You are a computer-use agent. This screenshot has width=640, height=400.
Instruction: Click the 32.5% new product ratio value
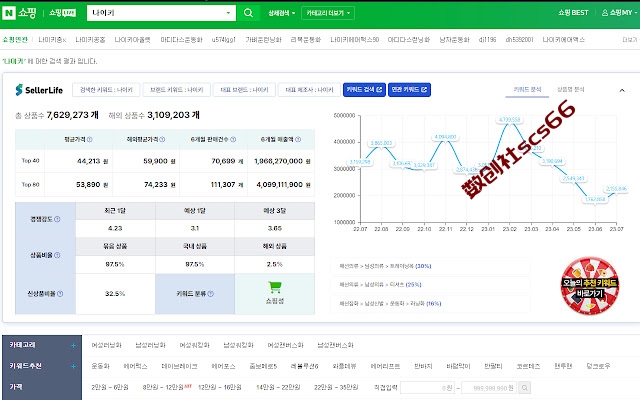point(115,293)
